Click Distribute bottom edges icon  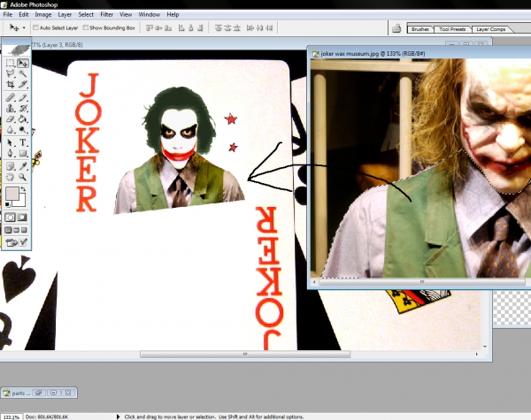(x=237, y=28)
